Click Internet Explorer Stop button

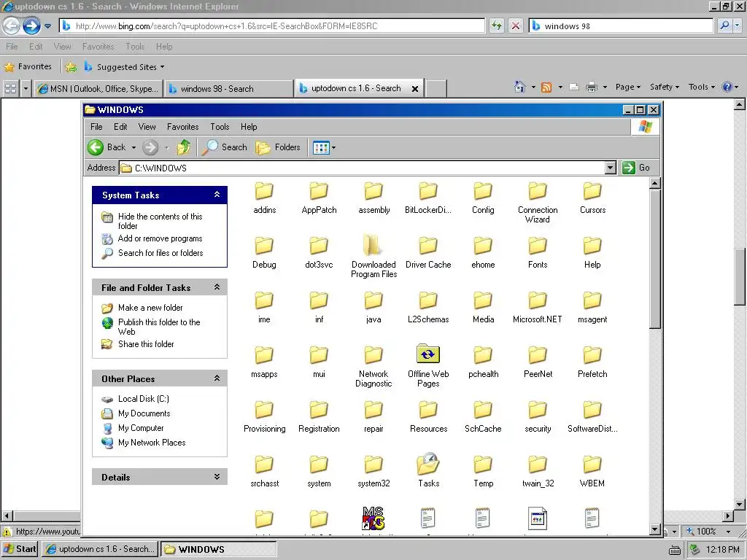(516, 26)
